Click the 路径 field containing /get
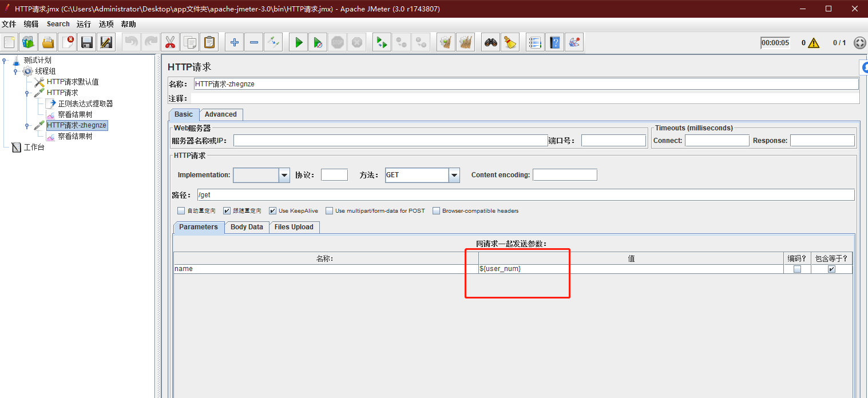This screenshot has height=398, width=868. click(x=526, y=195)
